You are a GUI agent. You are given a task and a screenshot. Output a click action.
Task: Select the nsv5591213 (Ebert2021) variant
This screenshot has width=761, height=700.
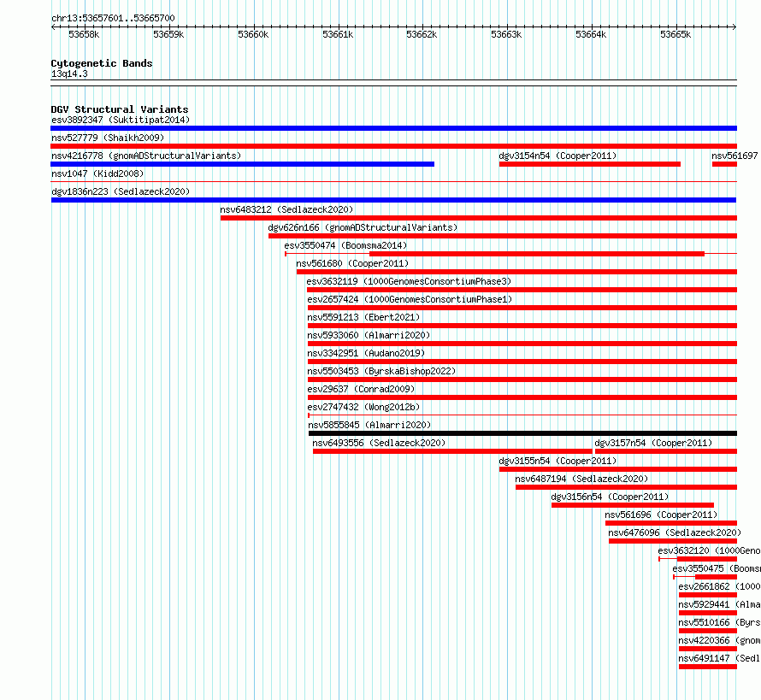[x=363, y=317]
